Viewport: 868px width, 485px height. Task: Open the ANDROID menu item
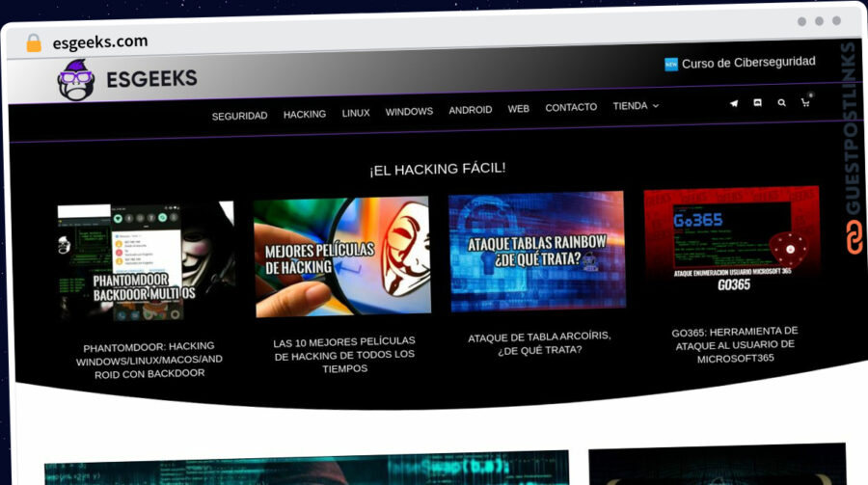[x=470, y=110]
